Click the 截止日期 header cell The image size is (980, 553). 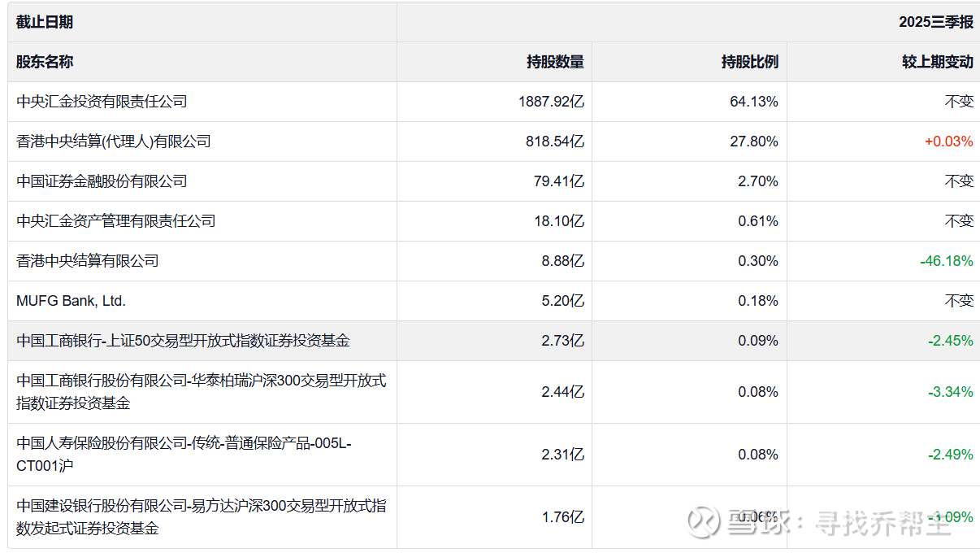point(202,22)
